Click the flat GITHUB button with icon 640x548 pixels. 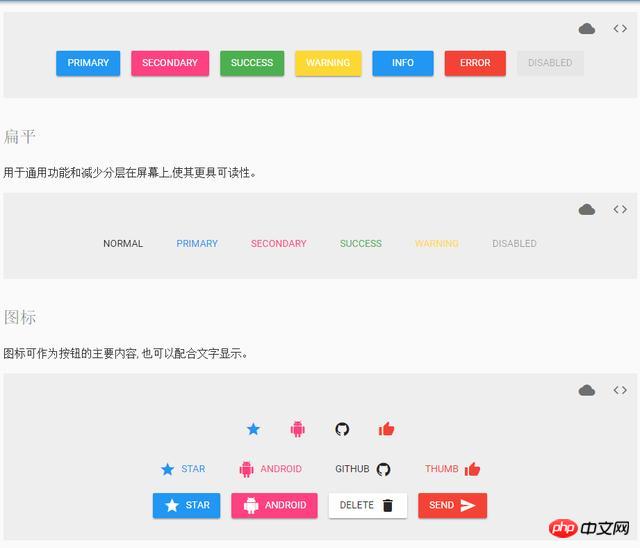coord(362,469)
